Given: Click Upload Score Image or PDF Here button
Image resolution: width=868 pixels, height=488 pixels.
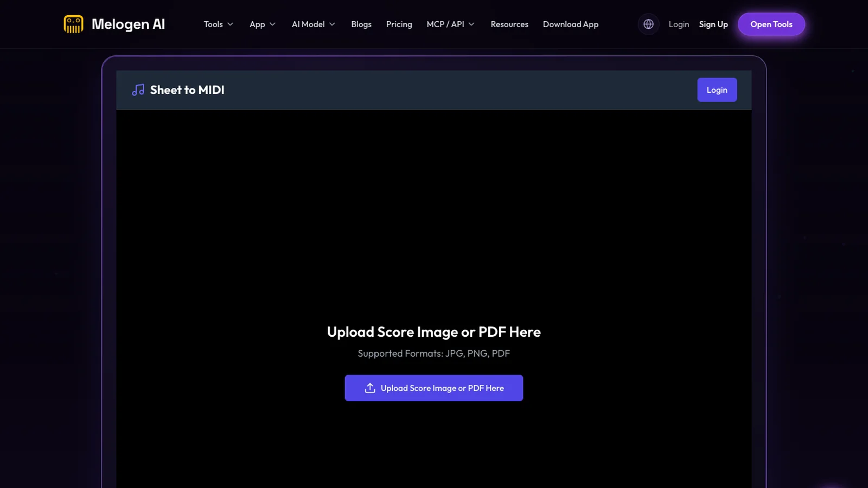Looking at the screenshot, I should (x=434, y=388).
